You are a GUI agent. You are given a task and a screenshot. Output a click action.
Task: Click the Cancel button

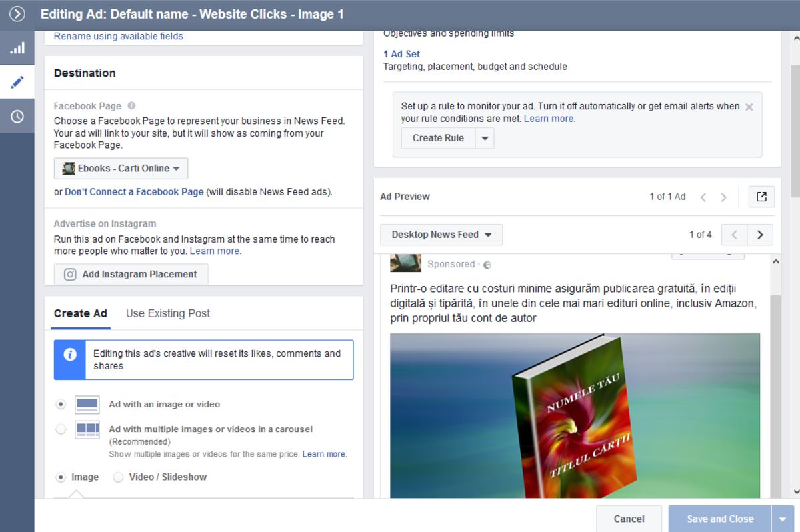629,519
